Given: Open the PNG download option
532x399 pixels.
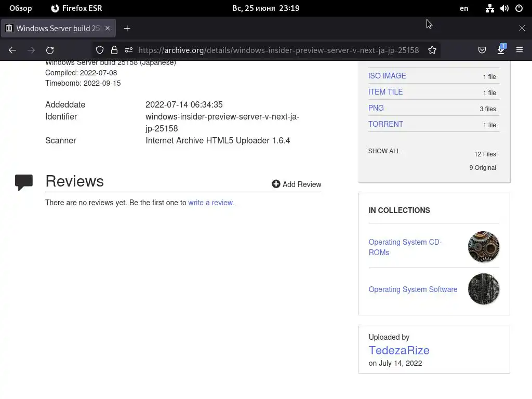Looking at the screenshot, I should (x=376, y=108).
